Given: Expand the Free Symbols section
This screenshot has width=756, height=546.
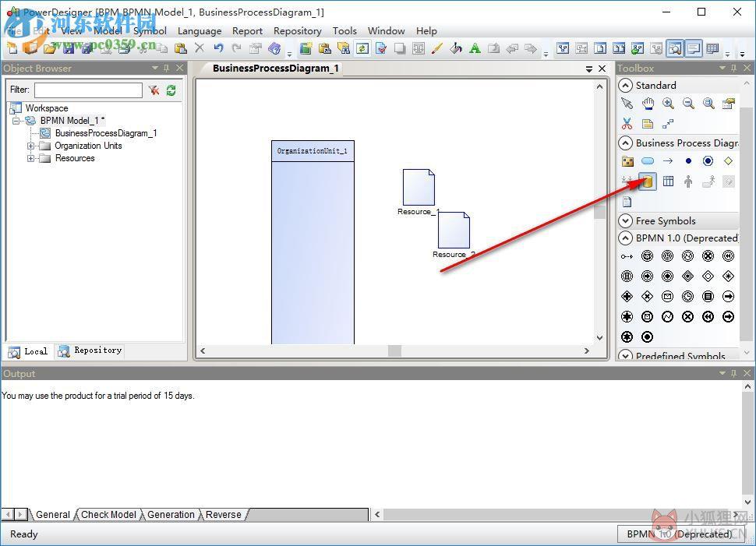Looking at the screenshot, I should tap(625, 220).
